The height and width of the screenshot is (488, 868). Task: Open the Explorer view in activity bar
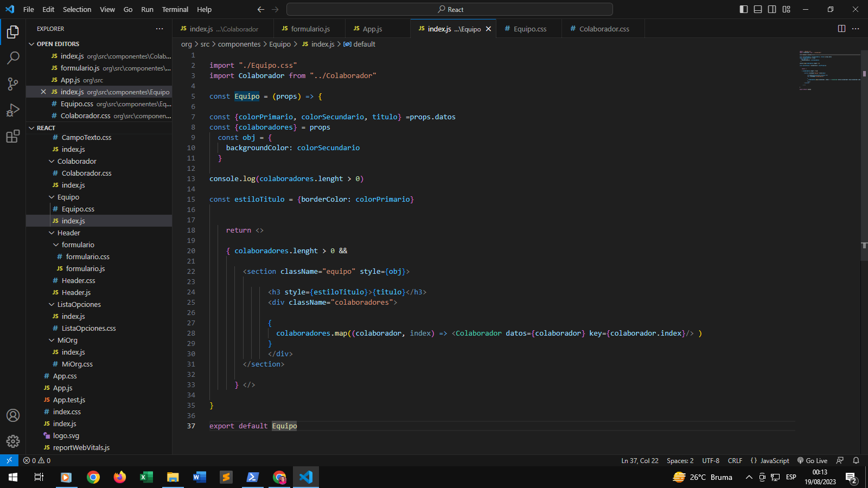[x=13, y=32]
